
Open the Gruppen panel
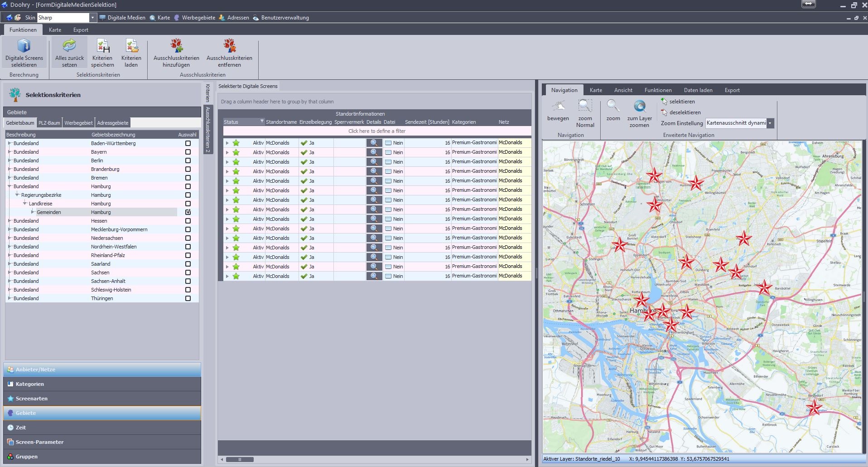(102, 457)
